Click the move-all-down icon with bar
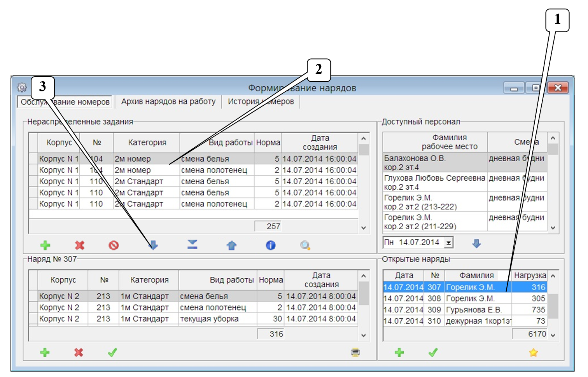Screen dimensions: 588x377 point(192,244)
